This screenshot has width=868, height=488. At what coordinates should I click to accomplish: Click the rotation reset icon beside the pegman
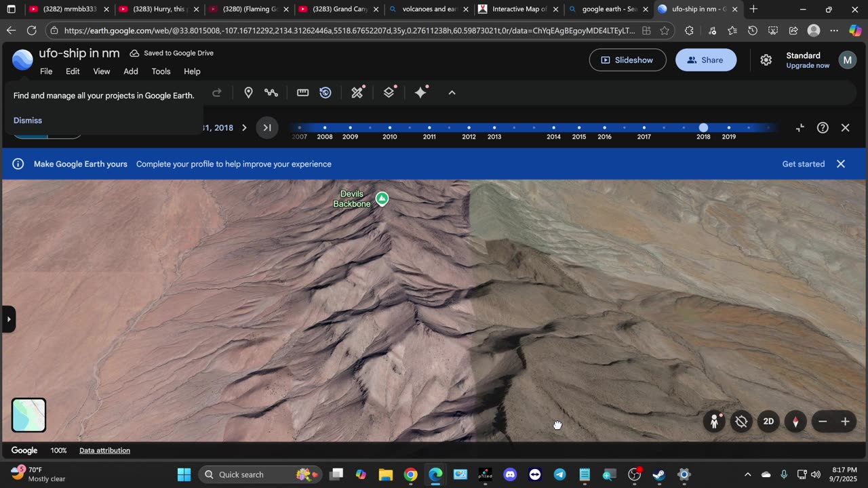click(741, 422)
